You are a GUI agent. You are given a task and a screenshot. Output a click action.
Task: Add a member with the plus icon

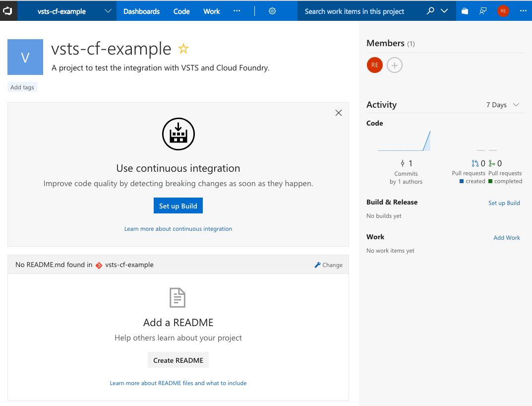coord(395,65)
